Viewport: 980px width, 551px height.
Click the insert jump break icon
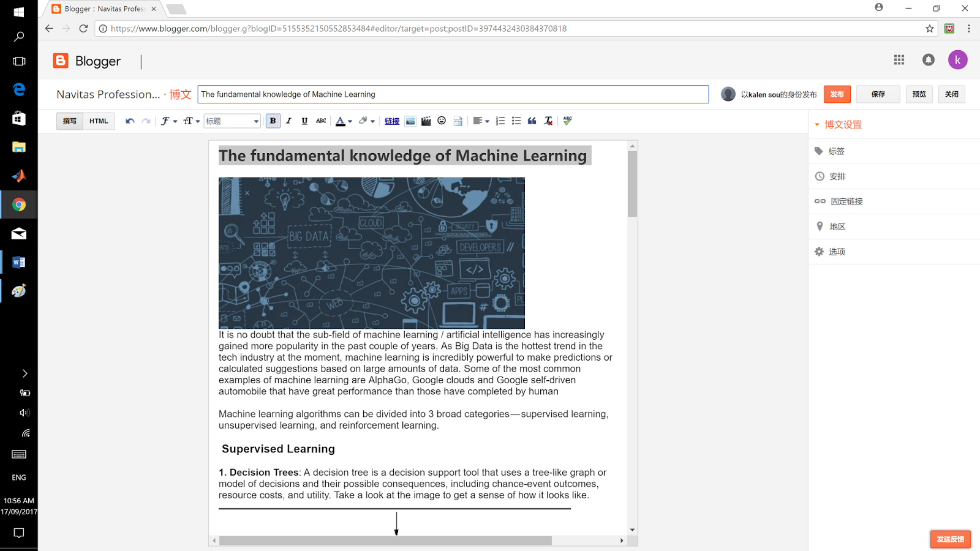coord(458,121)
